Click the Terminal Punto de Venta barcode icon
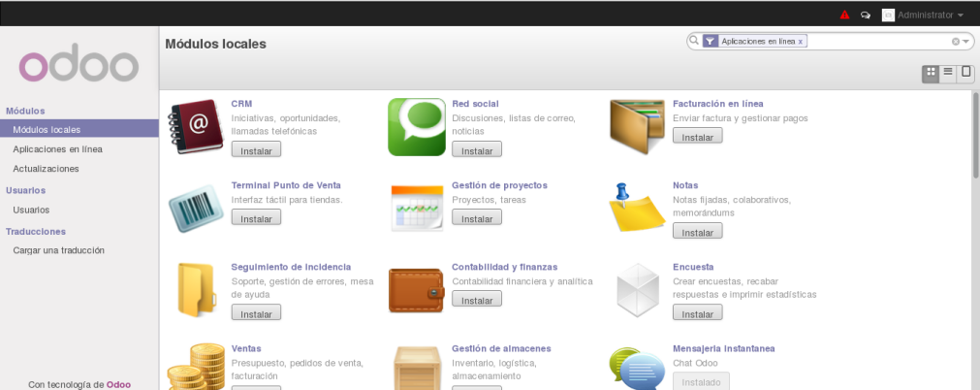This screenshot has height=390, width=980. coord(196,209)
